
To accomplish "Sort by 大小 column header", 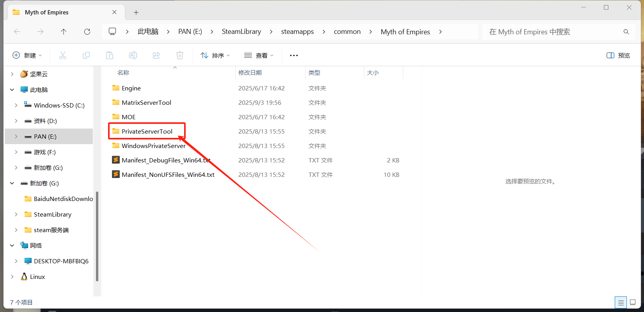I will (x=373, y=72).
